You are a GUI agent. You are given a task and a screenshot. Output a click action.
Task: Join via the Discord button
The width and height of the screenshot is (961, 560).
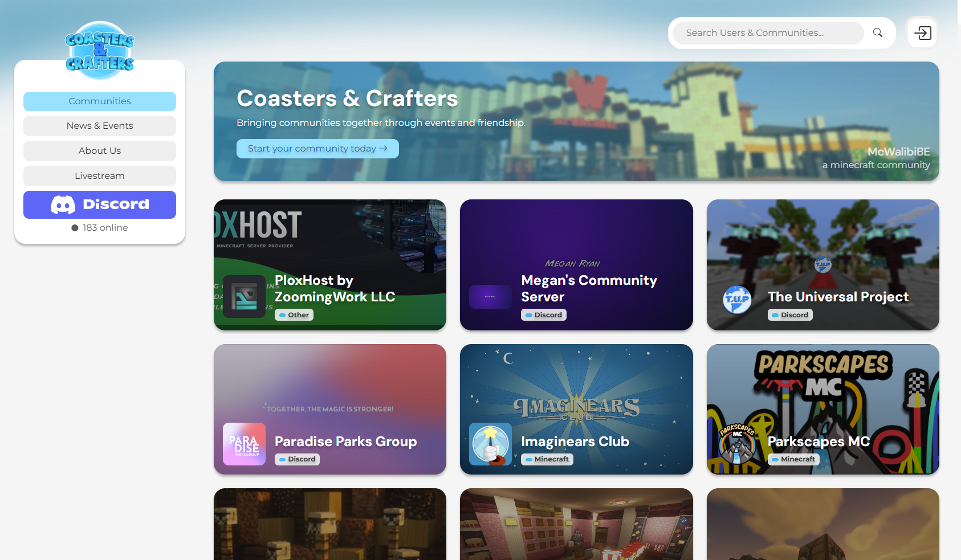pos(100,205)
